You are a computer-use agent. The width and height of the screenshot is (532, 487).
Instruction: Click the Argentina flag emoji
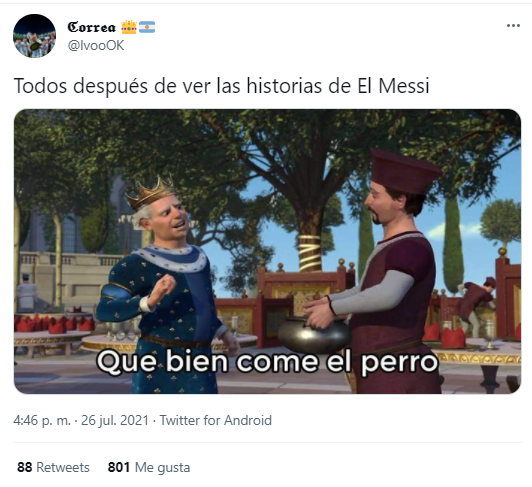(x=147, y=27)
